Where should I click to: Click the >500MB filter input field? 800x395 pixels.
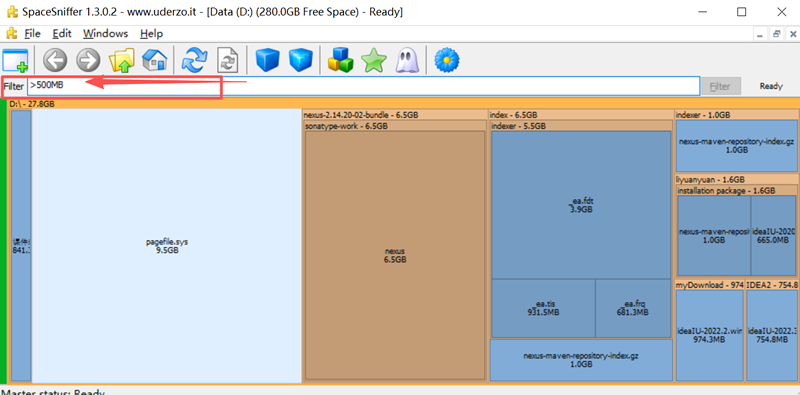(x=363, y=86)
